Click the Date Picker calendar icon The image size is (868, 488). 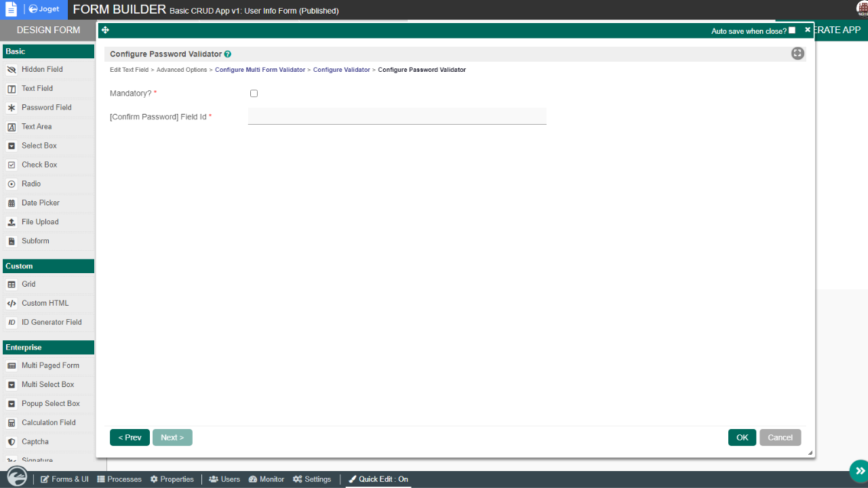(12, 203)
